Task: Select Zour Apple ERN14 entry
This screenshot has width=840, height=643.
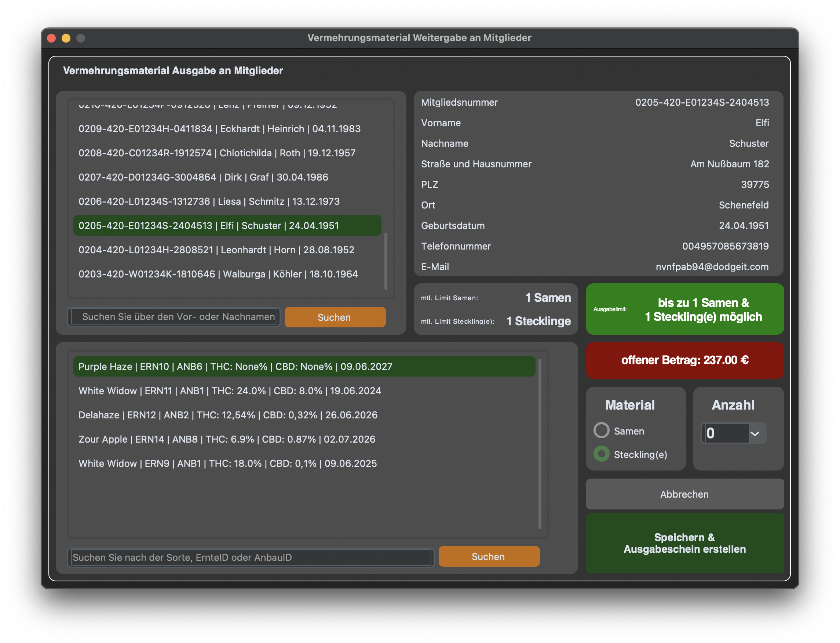Action: click(x=227, y=439)
